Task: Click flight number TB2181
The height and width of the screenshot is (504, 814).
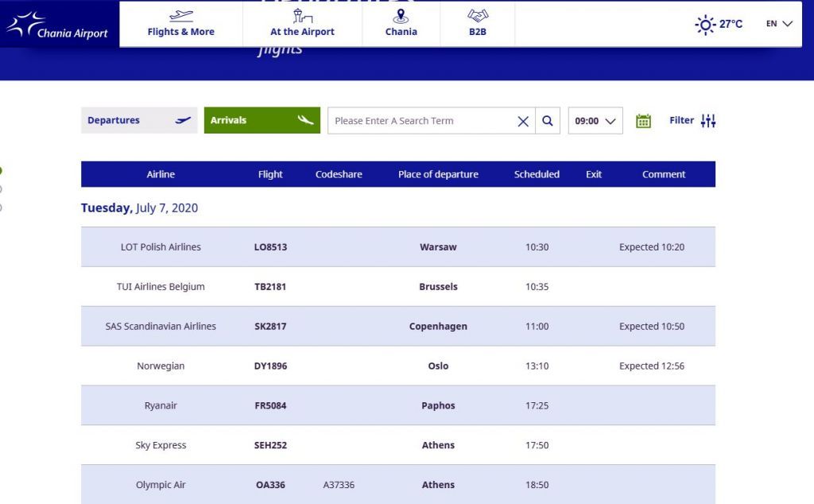Action: pyautogui.click(x=270, y=286)
